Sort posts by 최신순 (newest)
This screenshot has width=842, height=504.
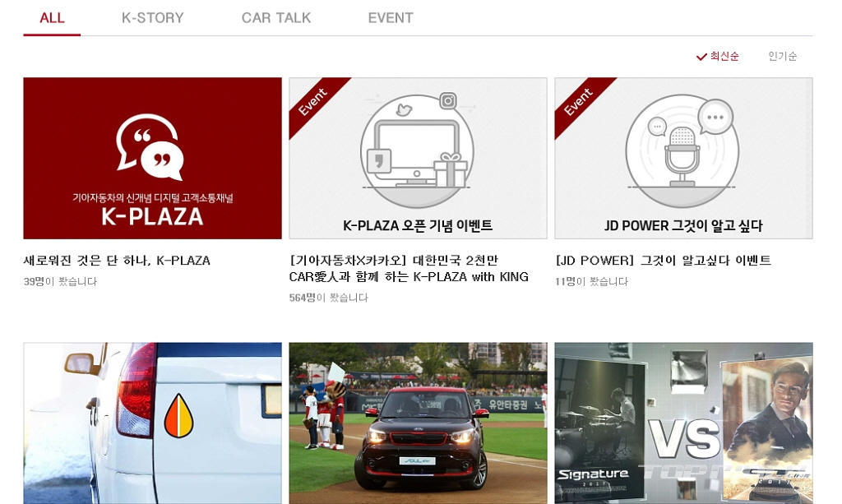tap(724, 57)
